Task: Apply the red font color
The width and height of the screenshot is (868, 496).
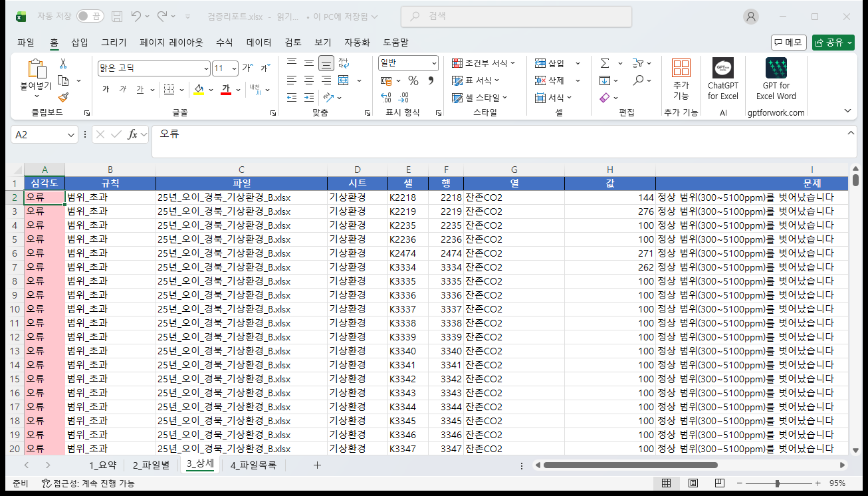Action: (225, 89)
